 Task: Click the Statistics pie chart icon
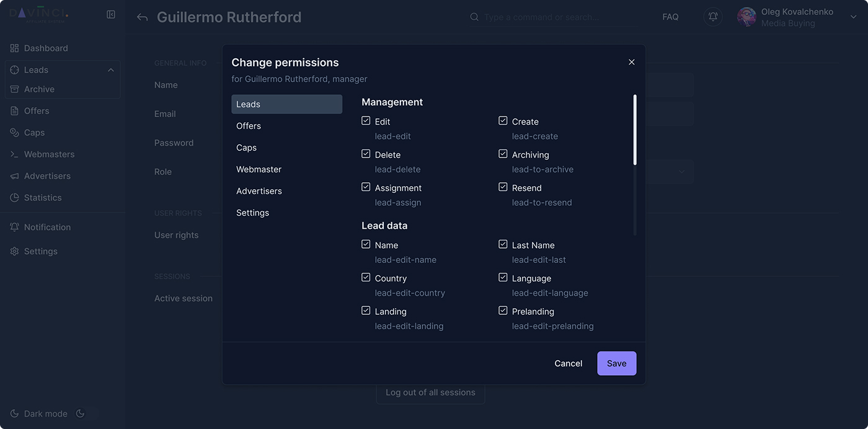point(14,198)
